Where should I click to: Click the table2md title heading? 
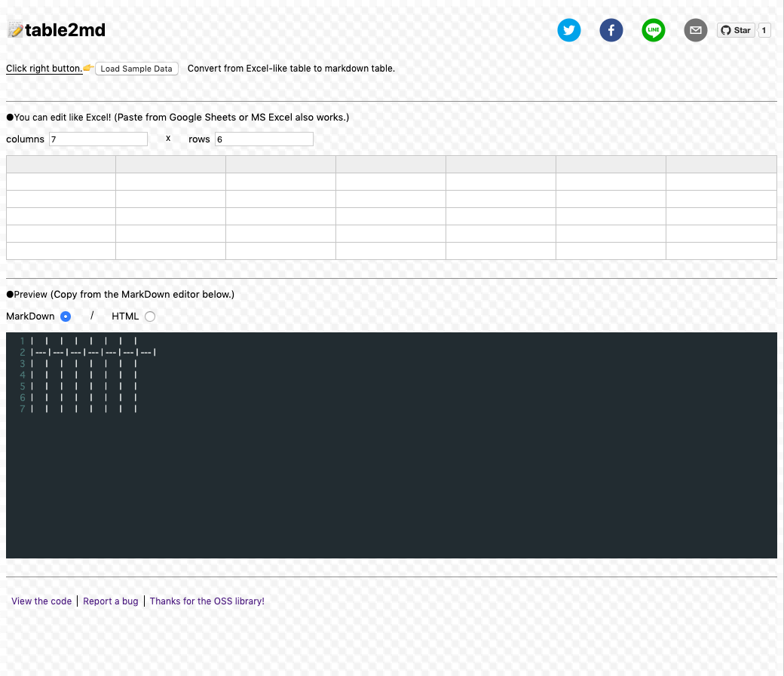[x=65, y=30]
